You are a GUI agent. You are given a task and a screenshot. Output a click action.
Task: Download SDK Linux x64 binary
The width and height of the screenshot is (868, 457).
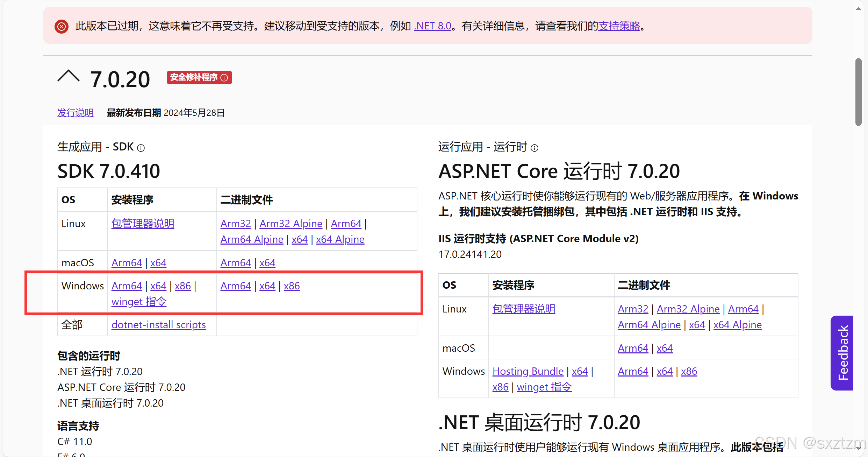click(300, 239)
